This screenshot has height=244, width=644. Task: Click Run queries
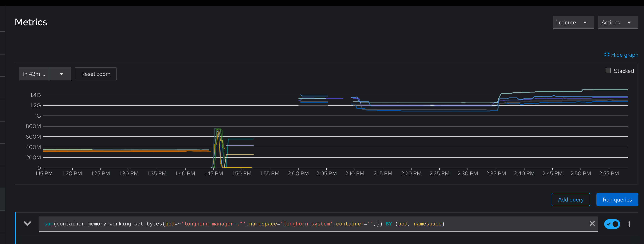click(x=617, y=199)
